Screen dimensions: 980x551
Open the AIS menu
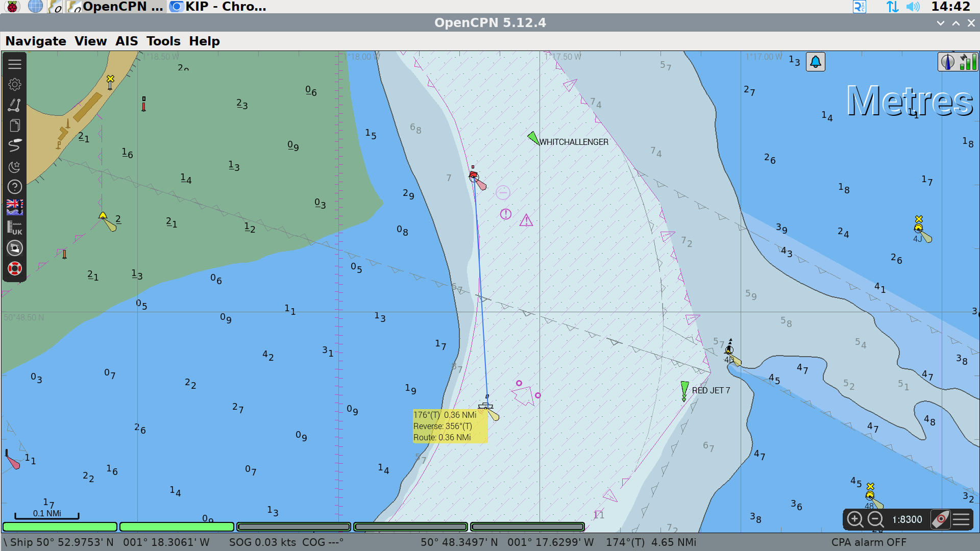pyautogui.click(x=127, y=41)
